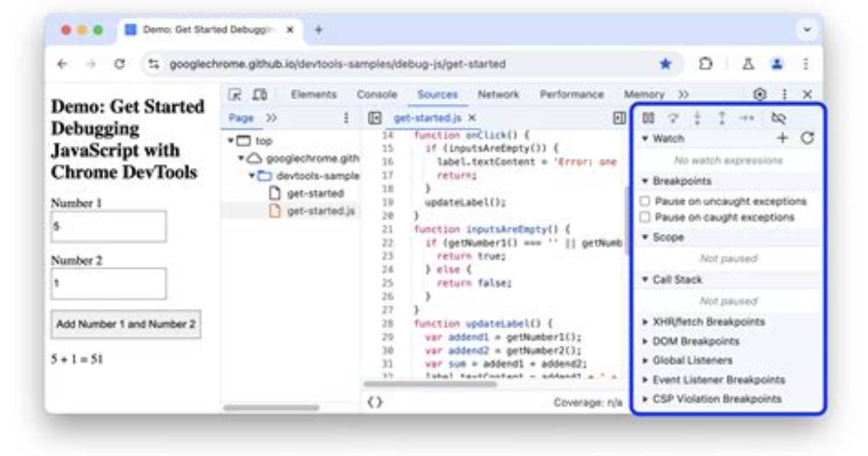Open the tab search dropdown arrow
The image size is (868, 456).
click(806, 30)
